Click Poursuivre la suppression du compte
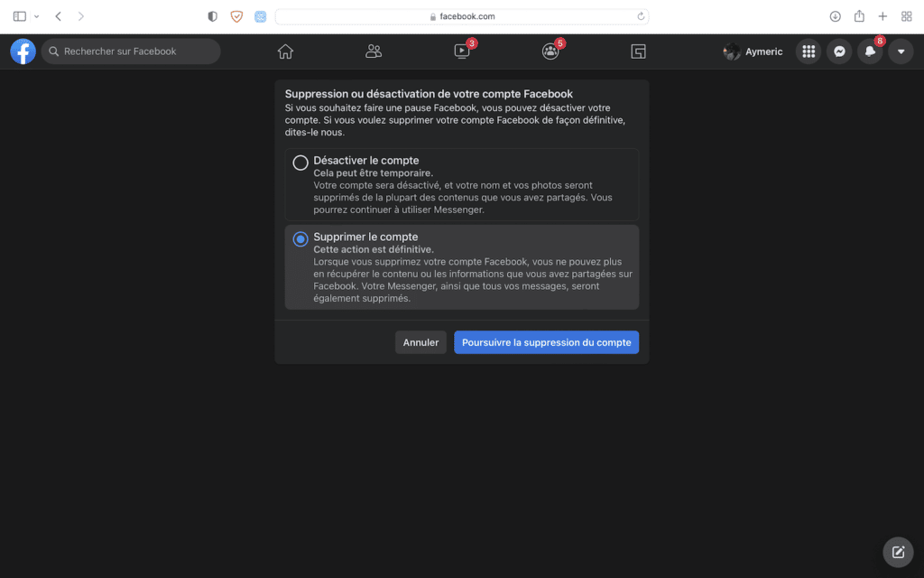924x578 pixels. click(546, 342)
